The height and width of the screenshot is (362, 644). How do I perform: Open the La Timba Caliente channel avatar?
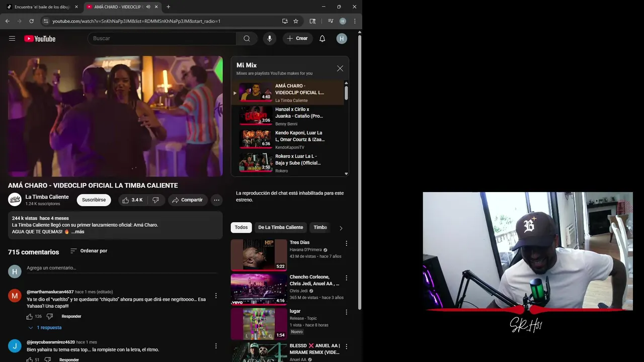pos(15,200)
